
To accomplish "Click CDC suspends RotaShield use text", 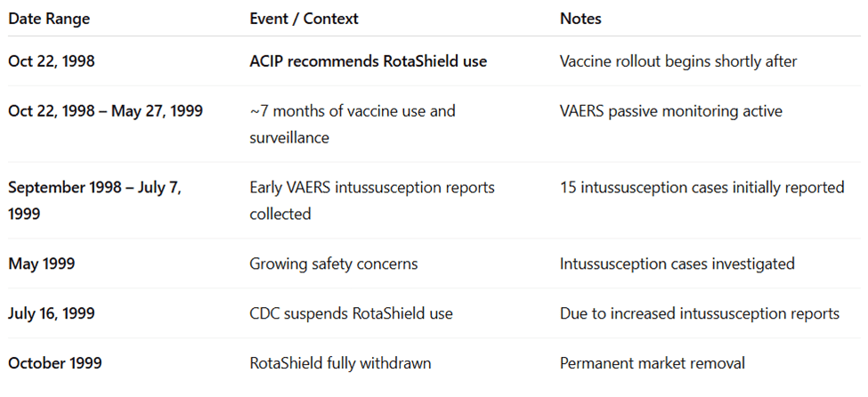I will click(x=351, y=313).
